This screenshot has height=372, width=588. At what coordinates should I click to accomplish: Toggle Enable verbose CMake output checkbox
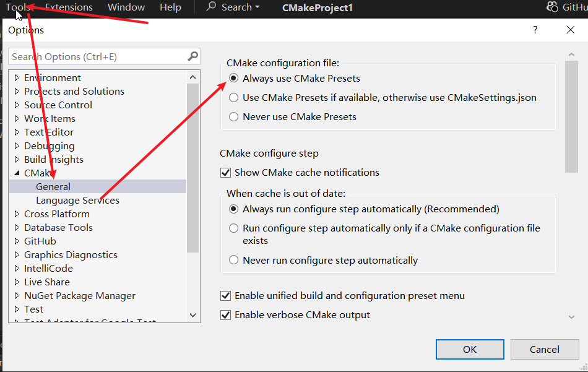[225, 315]
